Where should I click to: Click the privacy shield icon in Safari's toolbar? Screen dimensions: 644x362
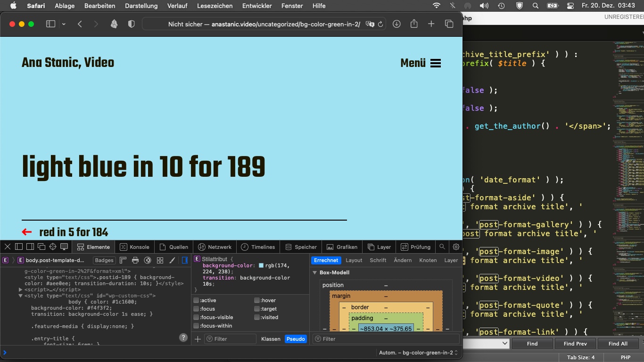click(x=132, y=24)
